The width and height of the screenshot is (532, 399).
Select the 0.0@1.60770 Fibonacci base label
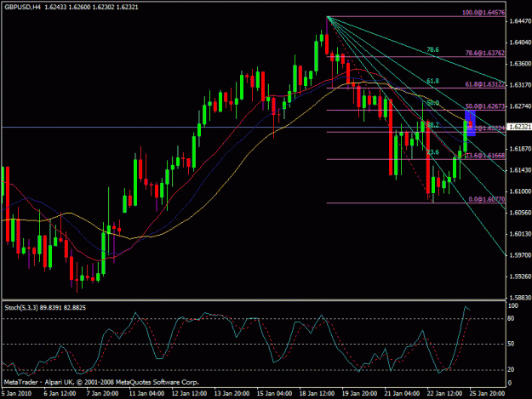pos(487,199)
